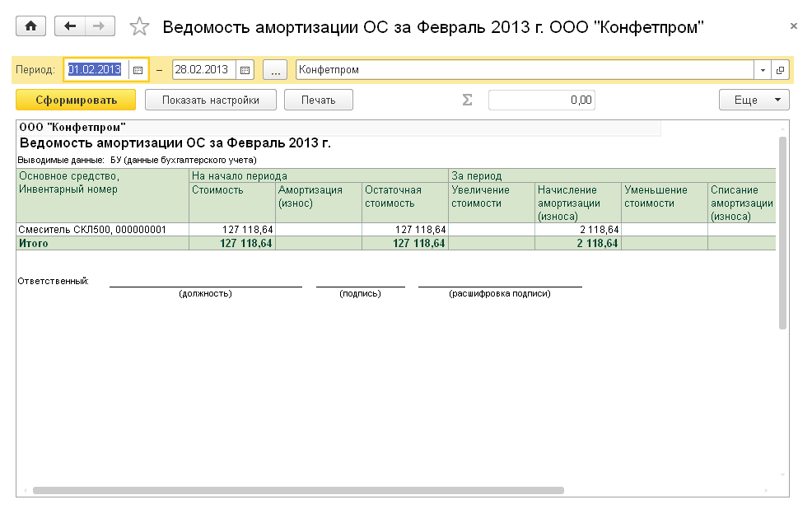Click the Сформировать button
This screenshot has width=812, height=509.
click(76, 100)
